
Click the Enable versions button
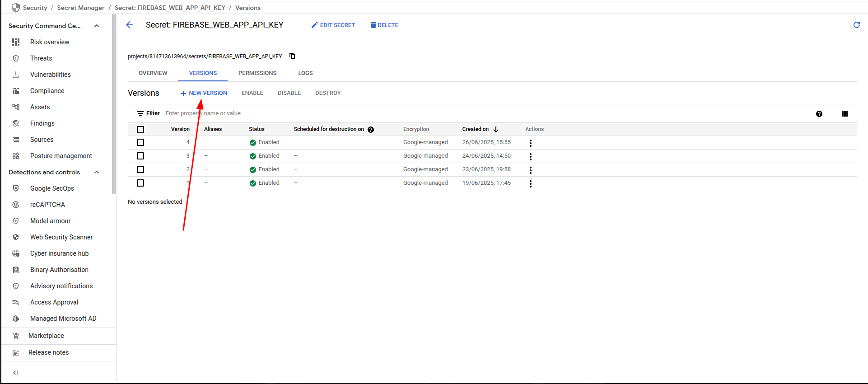(252, 93)
